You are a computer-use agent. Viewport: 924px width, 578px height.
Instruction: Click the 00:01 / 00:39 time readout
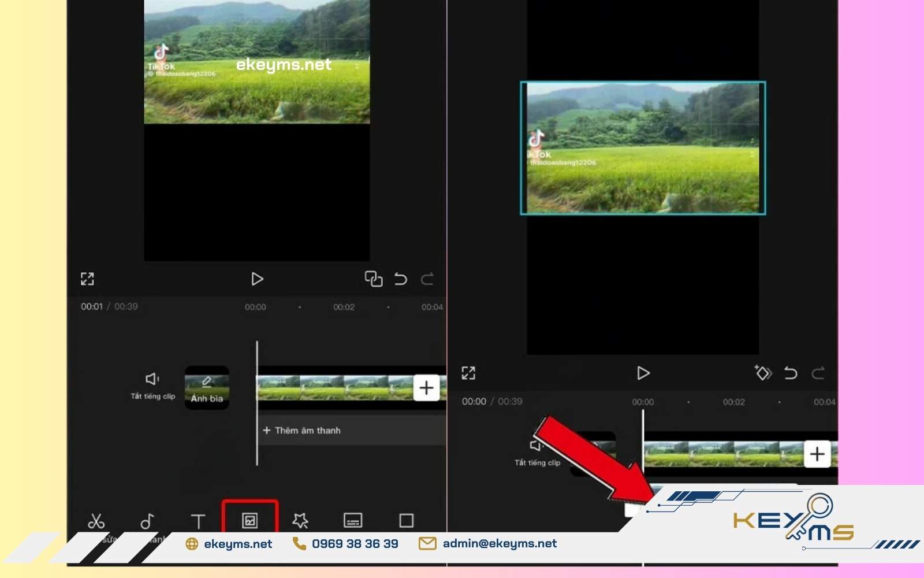coord(109,306)
